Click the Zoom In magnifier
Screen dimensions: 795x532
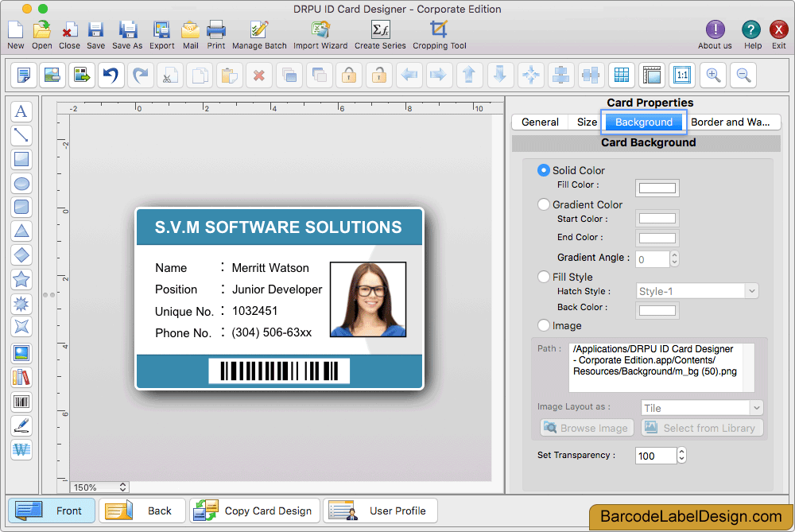coord(713,76)
